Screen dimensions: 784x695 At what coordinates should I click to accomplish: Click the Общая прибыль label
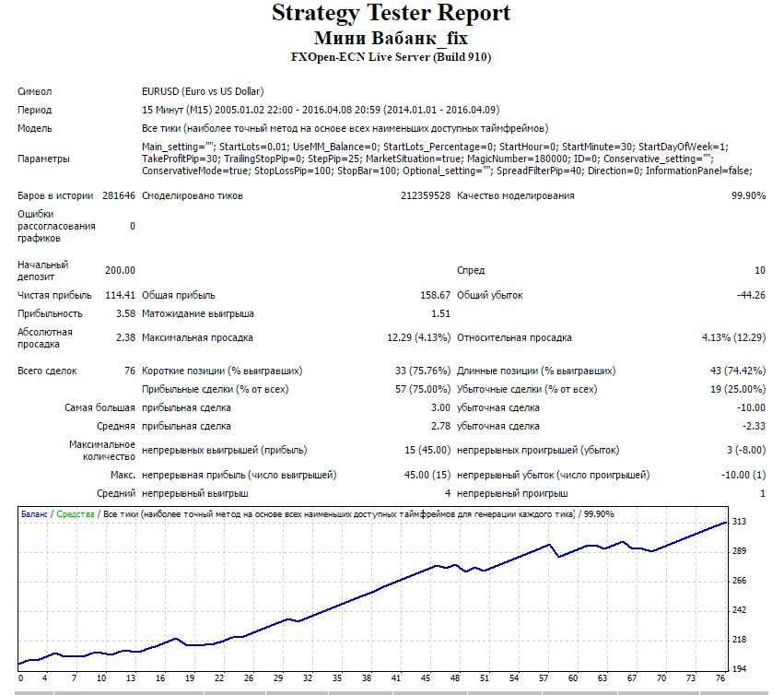point(179,295)
